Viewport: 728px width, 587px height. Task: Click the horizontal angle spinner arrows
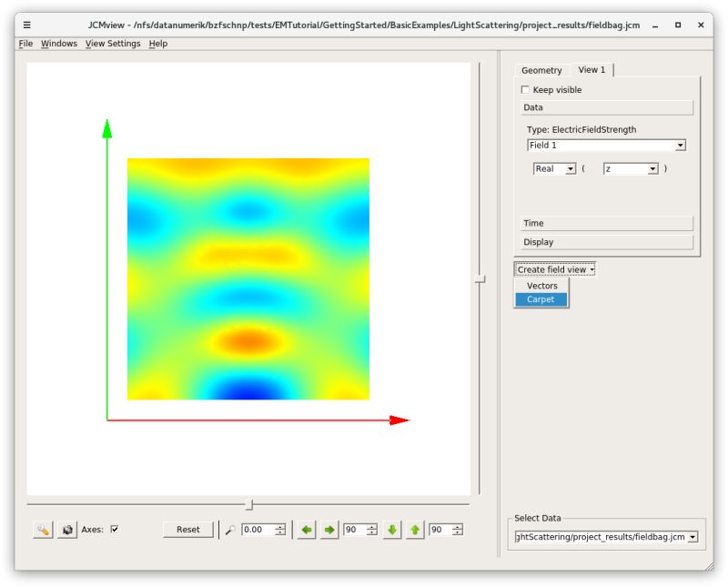pyautogui.click(x=372, y=530)
